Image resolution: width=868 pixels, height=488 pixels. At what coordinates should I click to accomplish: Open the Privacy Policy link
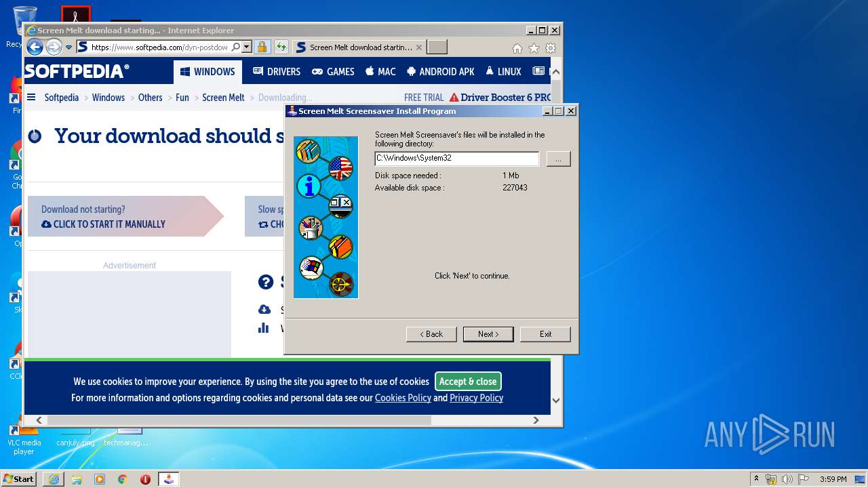point(476,398)
